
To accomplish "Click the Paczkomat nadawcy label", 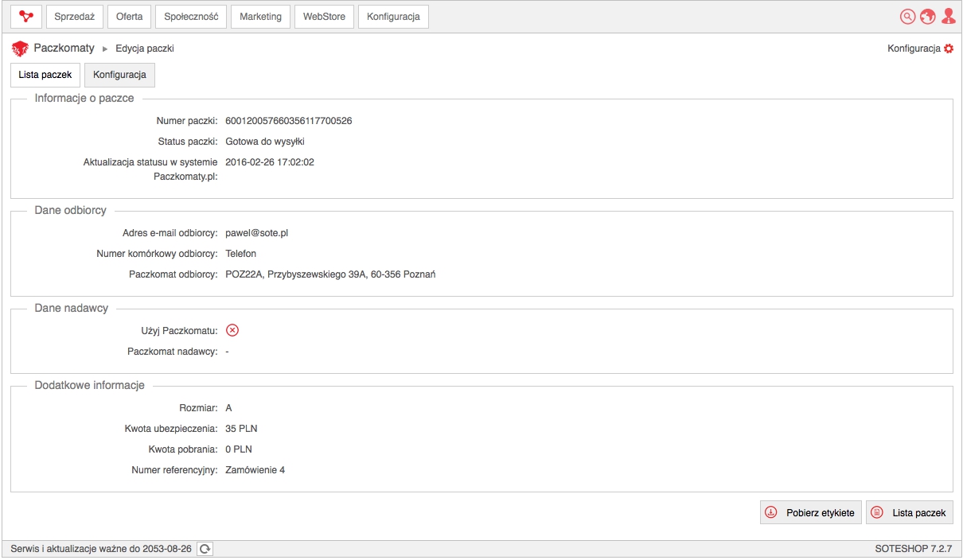I will [x=173, y=351].
